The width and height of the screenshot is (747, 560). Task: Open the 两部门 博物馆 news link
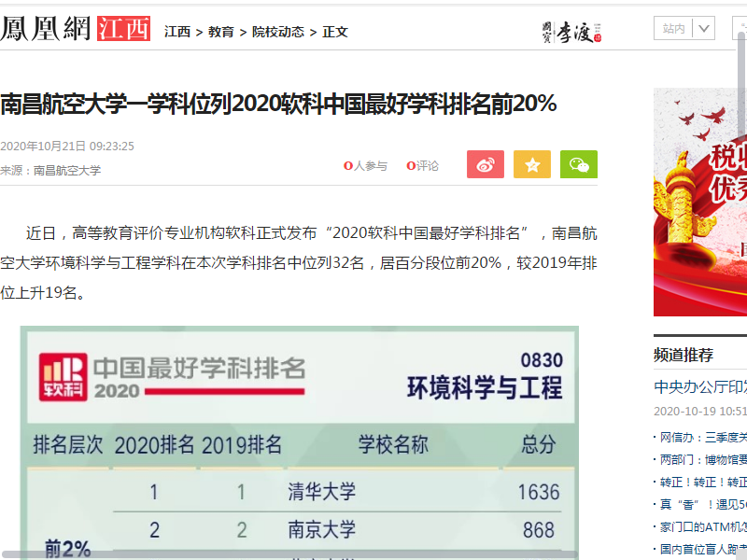[702, 459]
